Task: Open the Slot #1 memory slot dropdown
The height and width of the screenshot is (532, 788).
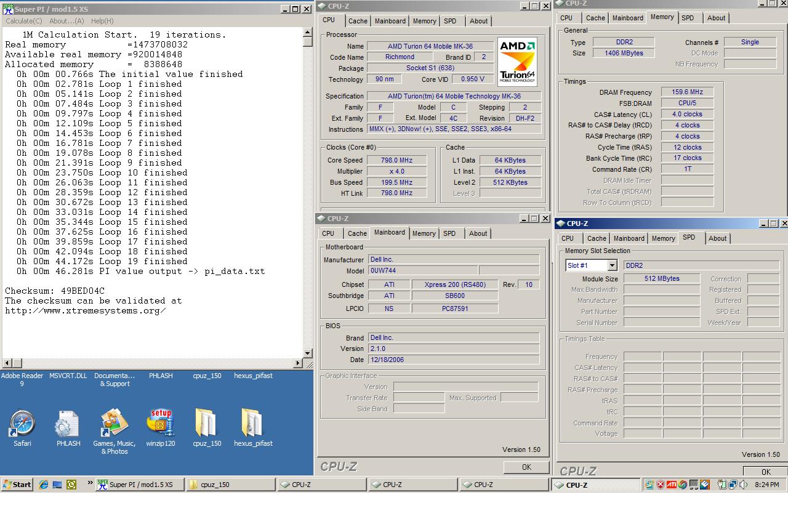Action: (612, 265)
